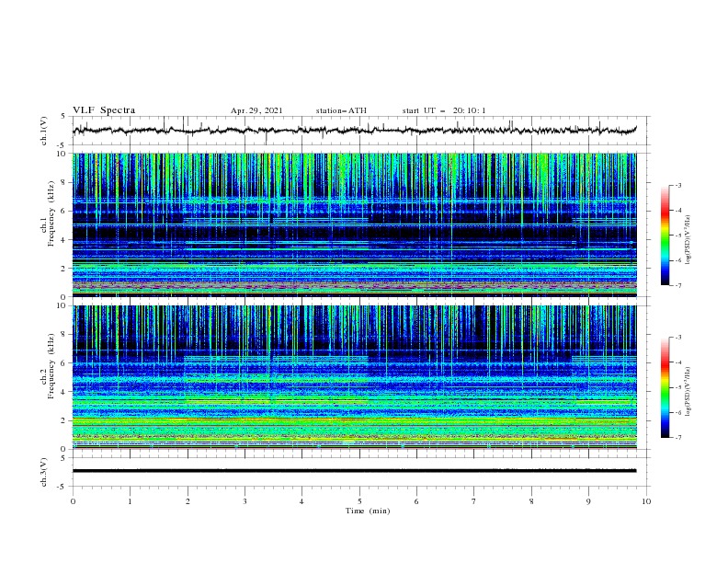728x563 pixels.
Task: Click the time axis tick label "4"
Action: click(x=301, y=501)
